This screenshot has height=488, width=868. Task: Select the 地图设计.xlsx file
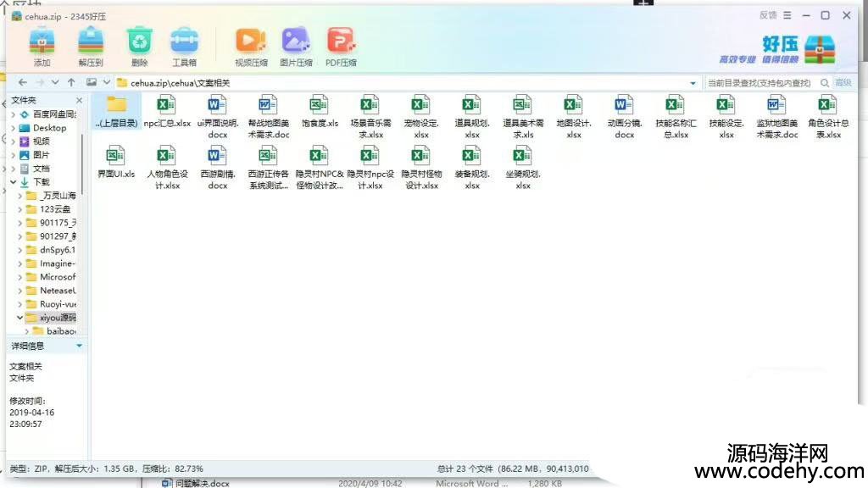tap(574, 117)
